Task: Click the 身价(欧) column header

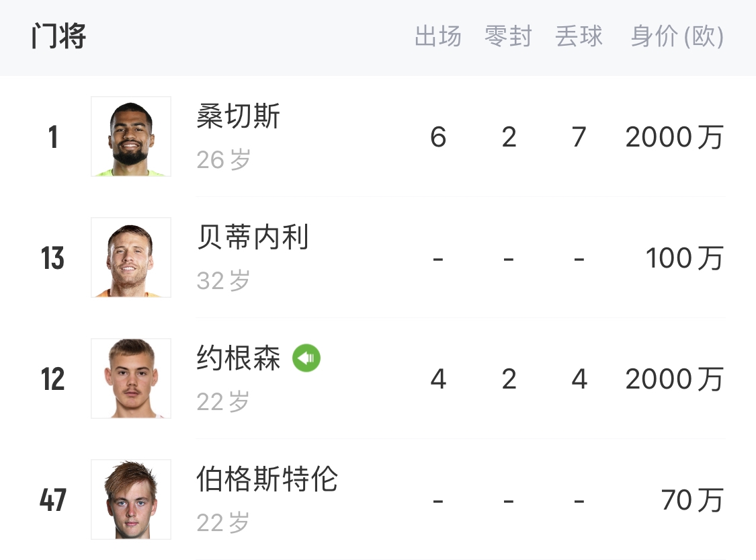Action: pos(677,37)
